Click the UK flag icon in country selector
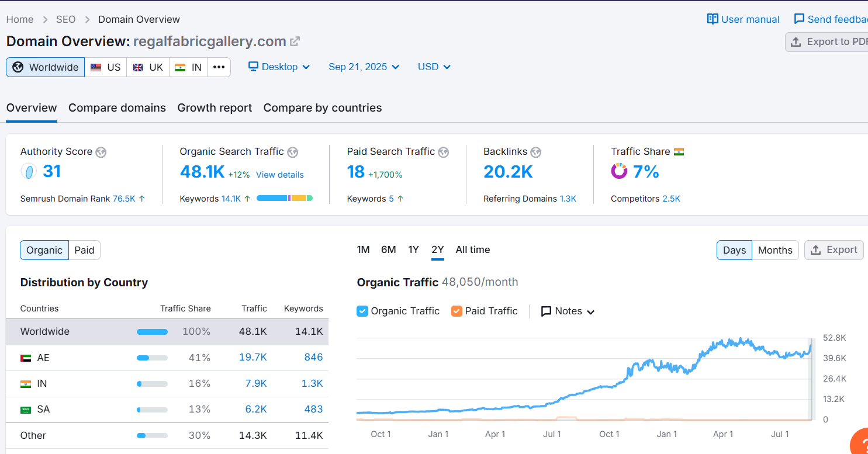 (138, 67)
